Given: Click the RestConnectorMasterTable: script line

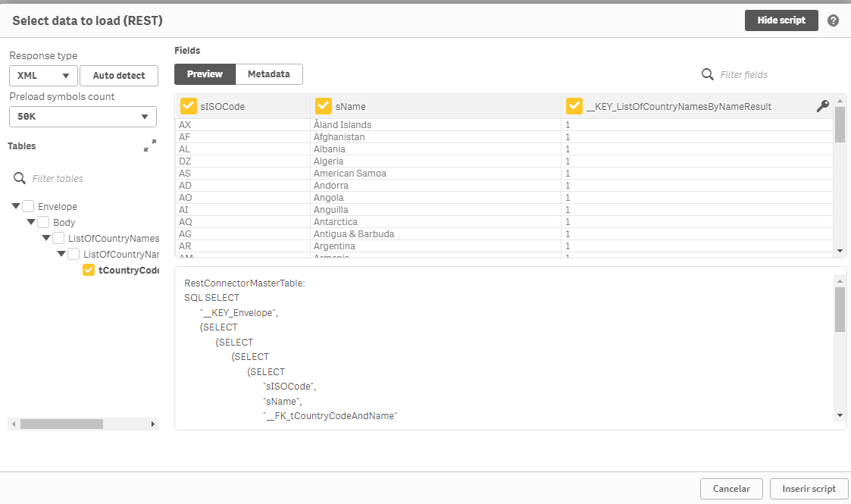Looking at the screenshot, I should 245,283.
